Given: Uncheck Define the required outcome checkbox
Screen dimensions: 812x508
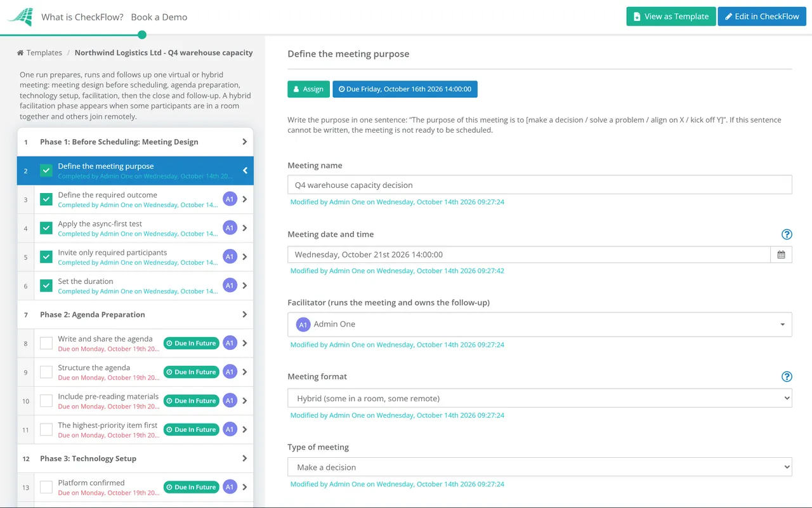Looking at the screenshot, I should tap(46, 199).
